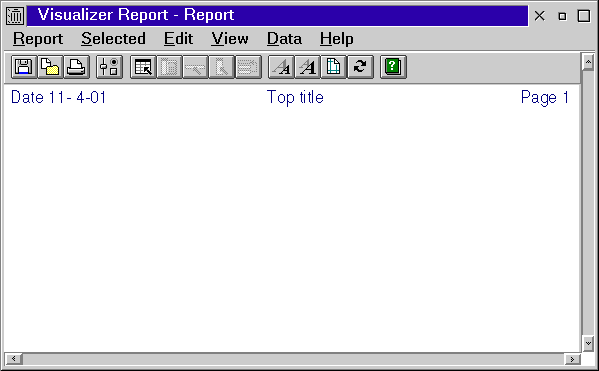
Task: Open the settings sliders icon
Action: click(x=109, y=67)
